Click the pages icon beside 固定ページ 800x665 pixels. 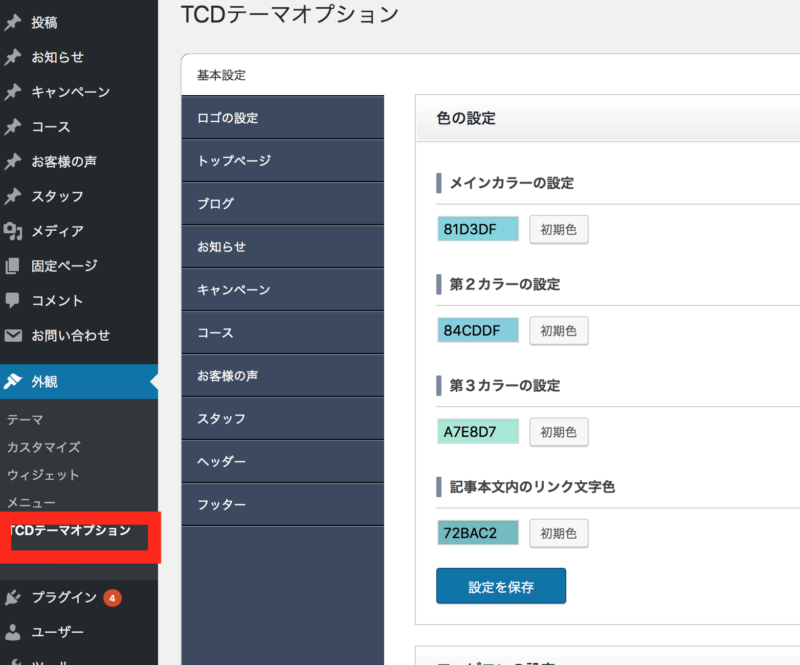tap(13, 266)
